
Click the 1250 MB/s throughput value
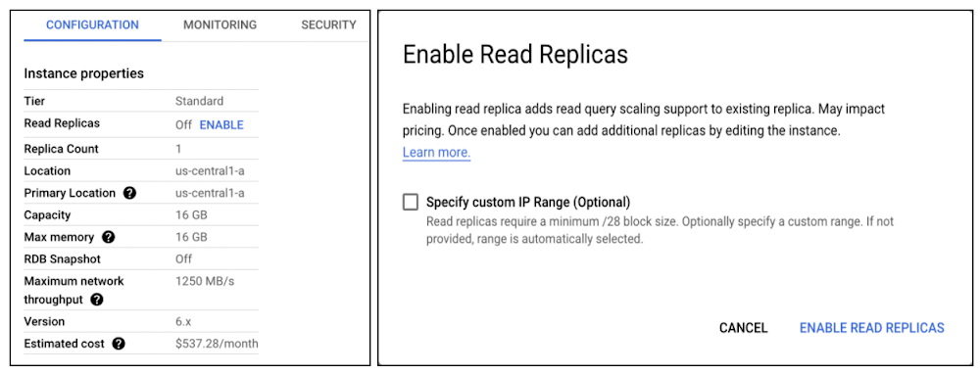pyautogui.click(x=205, y=281)
